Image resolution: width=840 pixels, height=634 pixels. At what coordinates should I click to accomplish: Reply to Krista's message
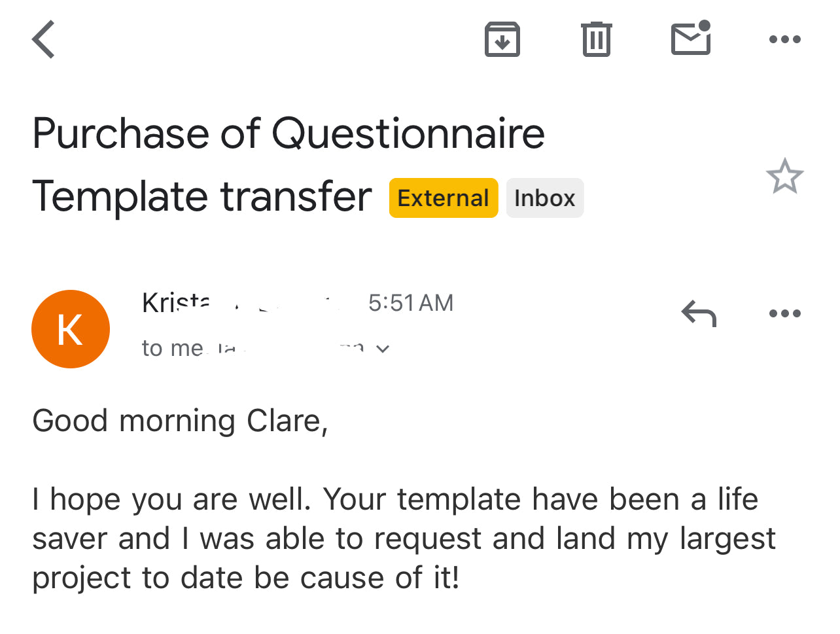pyautogui.click(x=699, y=313)
